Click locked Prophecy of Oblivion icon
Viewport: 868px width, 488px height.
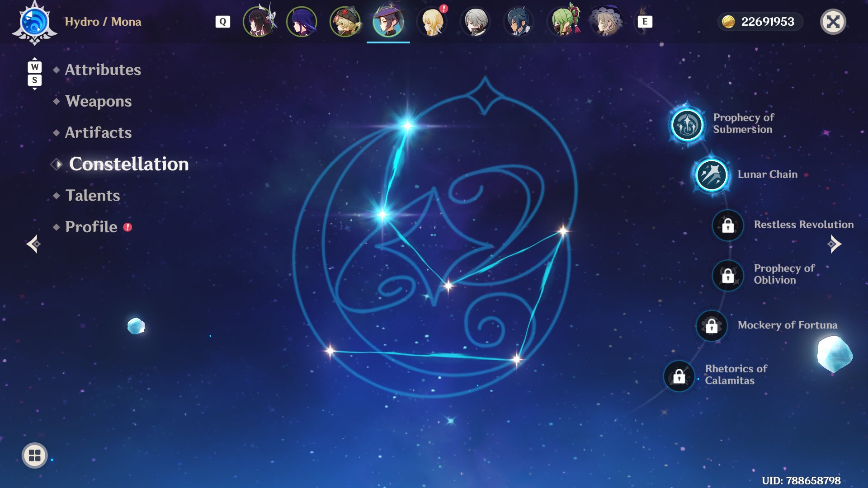pyautogui.click(x=728, y=275)
